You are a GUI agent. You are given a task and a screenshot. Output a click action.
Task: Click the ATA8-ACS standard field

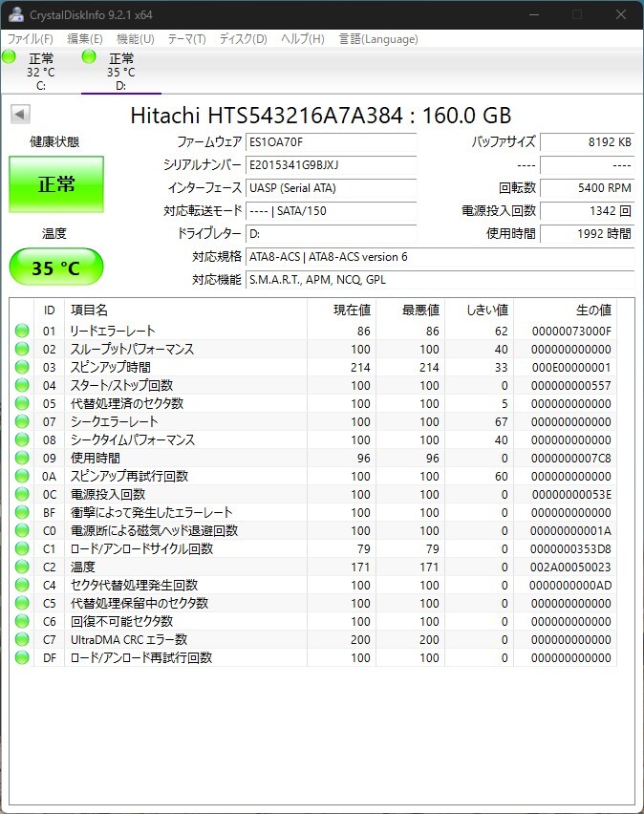tap(440, 256)
